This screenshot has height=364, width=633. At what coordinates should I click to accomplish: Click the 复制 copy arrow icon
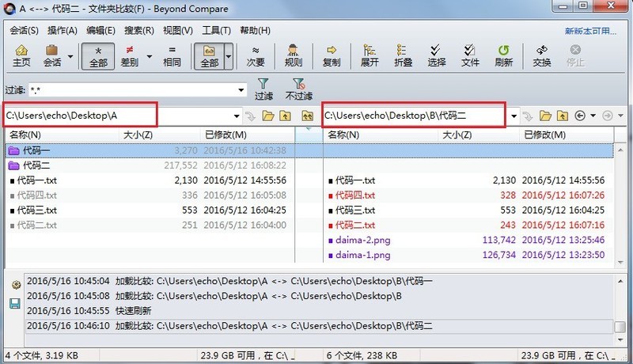click(332, 56)
